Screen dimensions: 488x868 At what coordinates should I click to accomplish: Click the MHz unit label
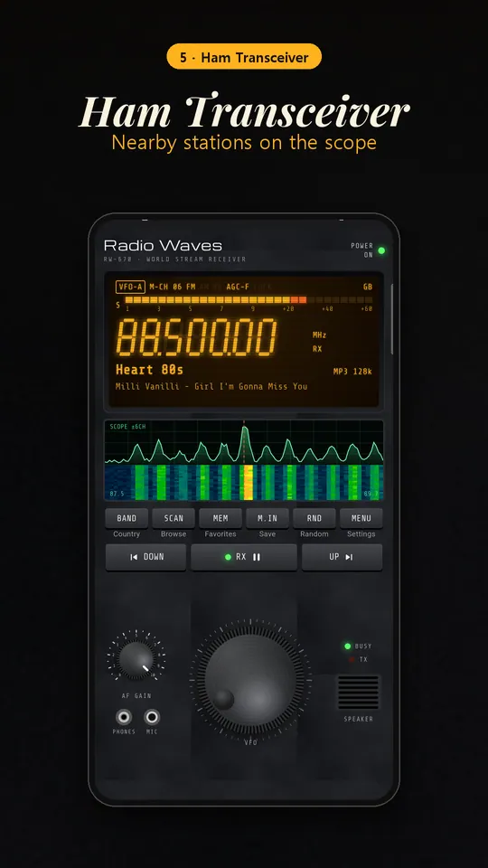(319, 335)
